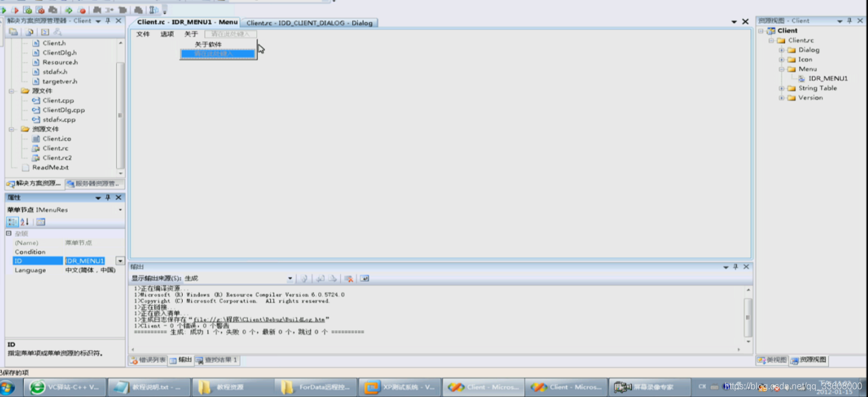Click highlighted new menu item placeholder under 关于软件

pyautogui.click(x=218, y=54)
